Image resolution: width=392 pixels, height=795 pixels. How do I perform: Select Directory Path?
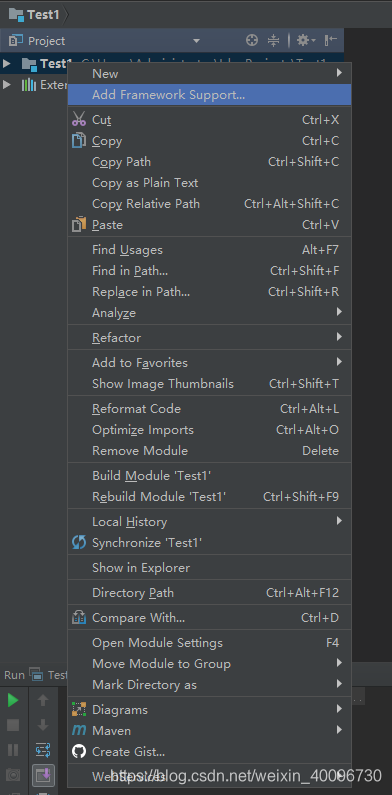(209, 593)
